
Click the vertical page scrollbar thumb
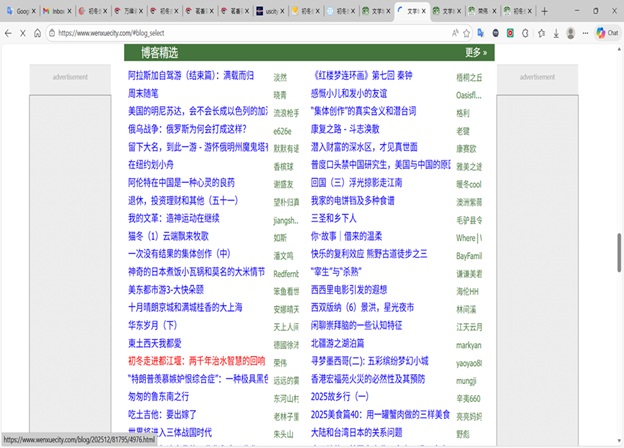619,245
